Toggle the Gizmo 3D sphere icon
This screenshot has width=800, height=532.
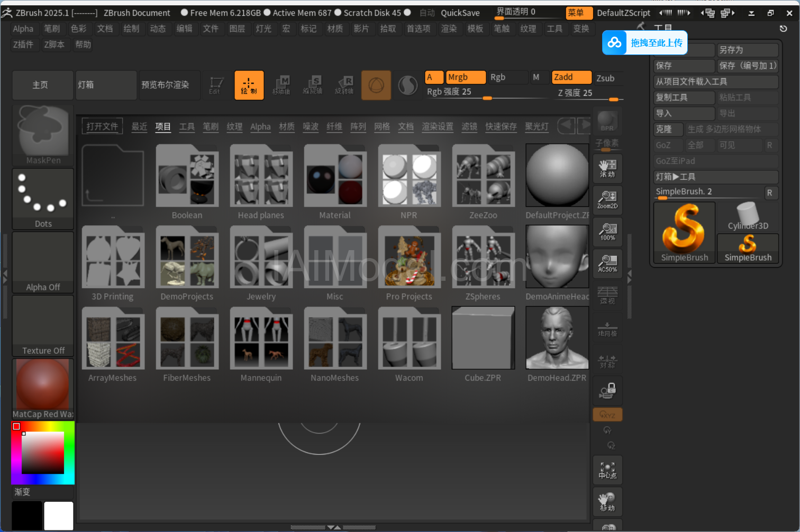click(376, 85)
